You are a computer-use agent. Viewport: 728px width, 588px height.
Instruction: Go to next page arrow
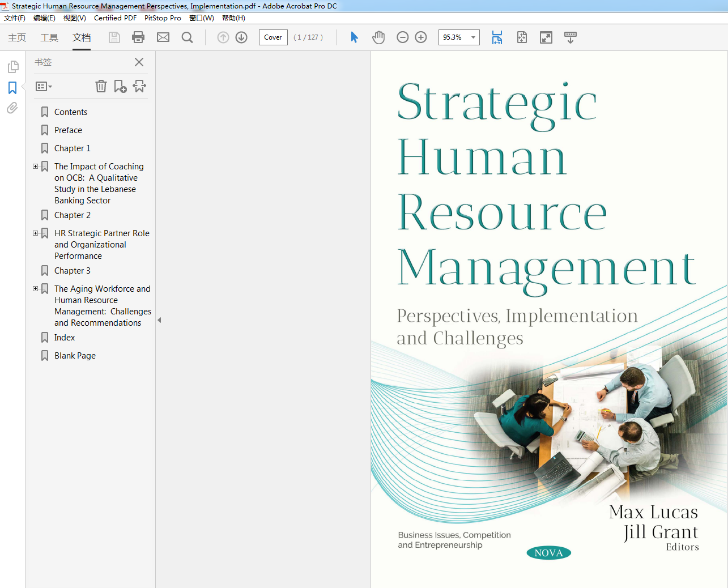pyautogui.click(x=241, y=37)
